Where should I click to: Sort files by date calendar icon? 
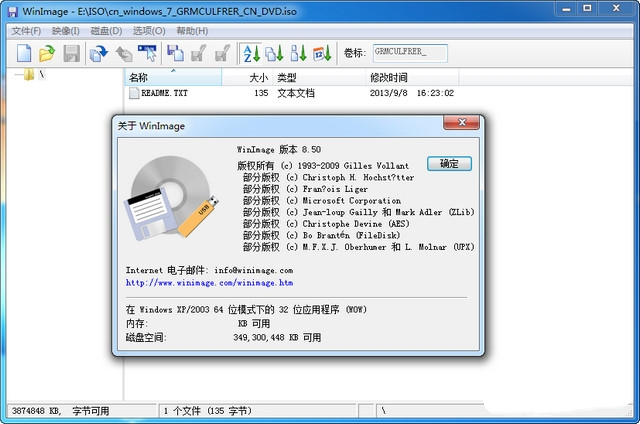click(322, 53)
